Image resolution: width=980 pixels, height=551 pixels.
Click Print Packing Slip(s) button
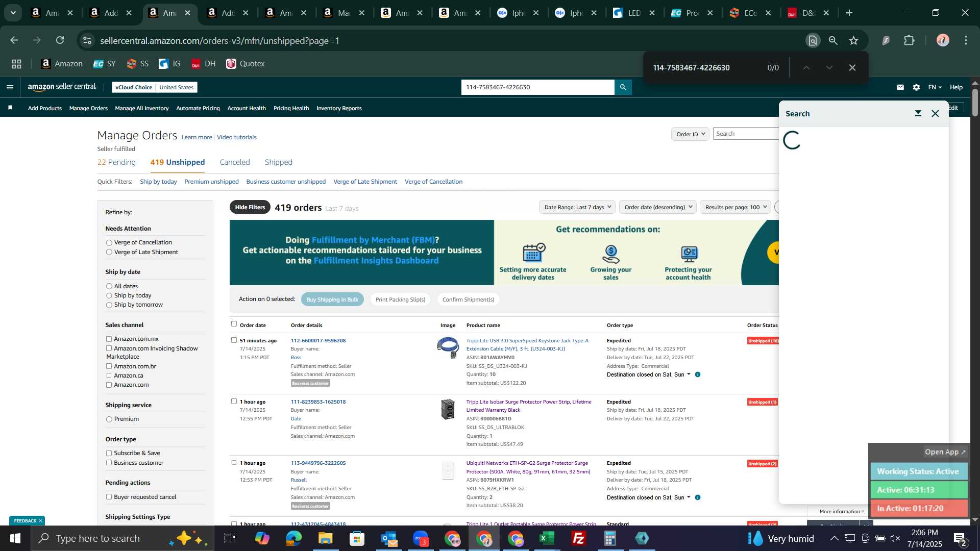[400, 299]
